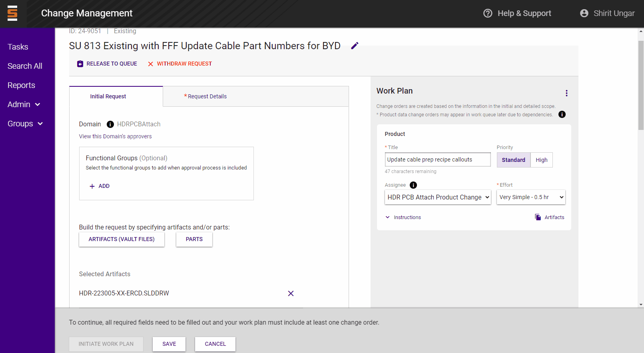The width and height of the screenshot is (644, 353).
Task: Click the Assignee info icon
Action: (413, 185)
